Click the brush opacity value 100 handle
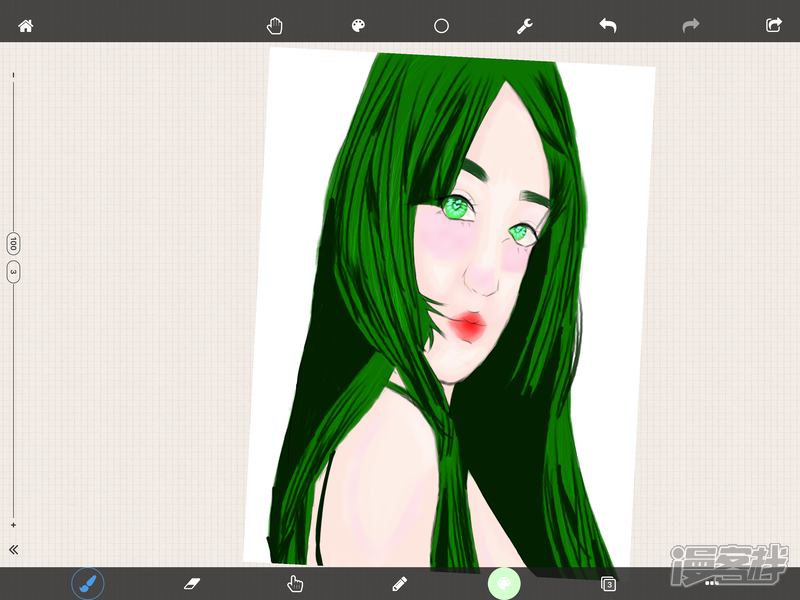 pyautogui.click(x=13, y=243)
